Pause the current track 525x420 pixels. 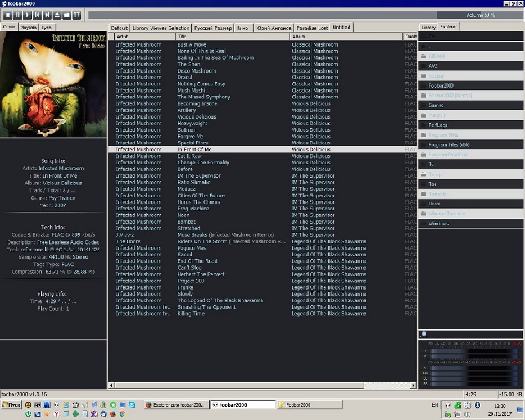[x=17, y=15]
